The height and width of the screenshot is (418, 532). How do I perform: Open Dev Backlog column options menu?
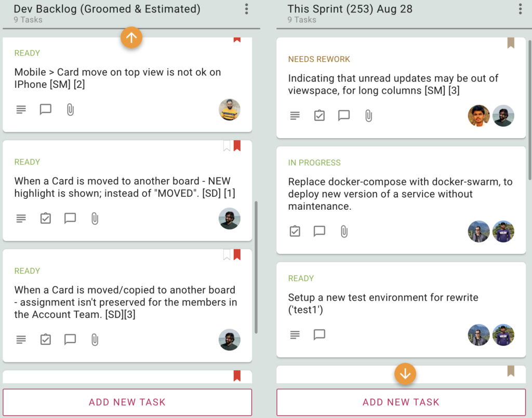pyautogui.click(x=247, y=9)
